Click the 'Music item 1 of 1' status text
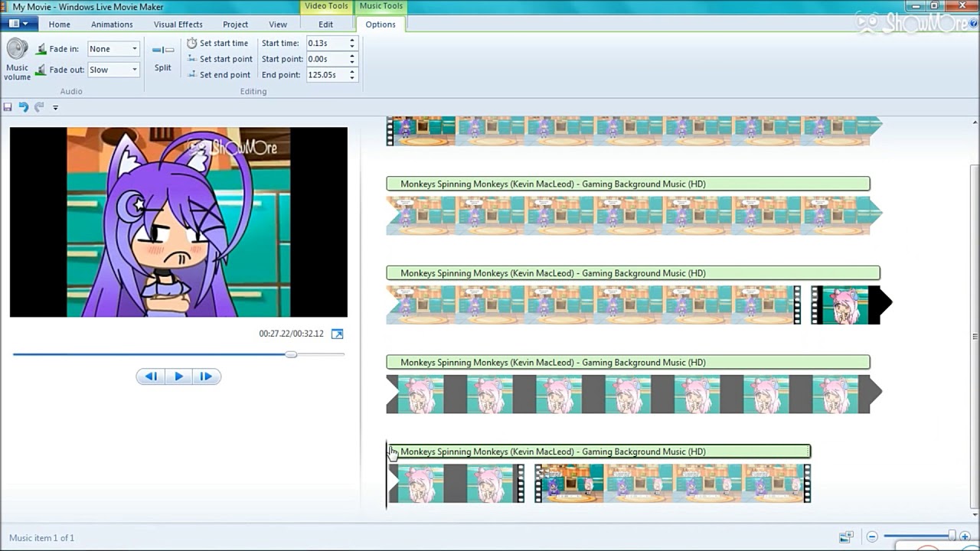 tap(42, 538)
